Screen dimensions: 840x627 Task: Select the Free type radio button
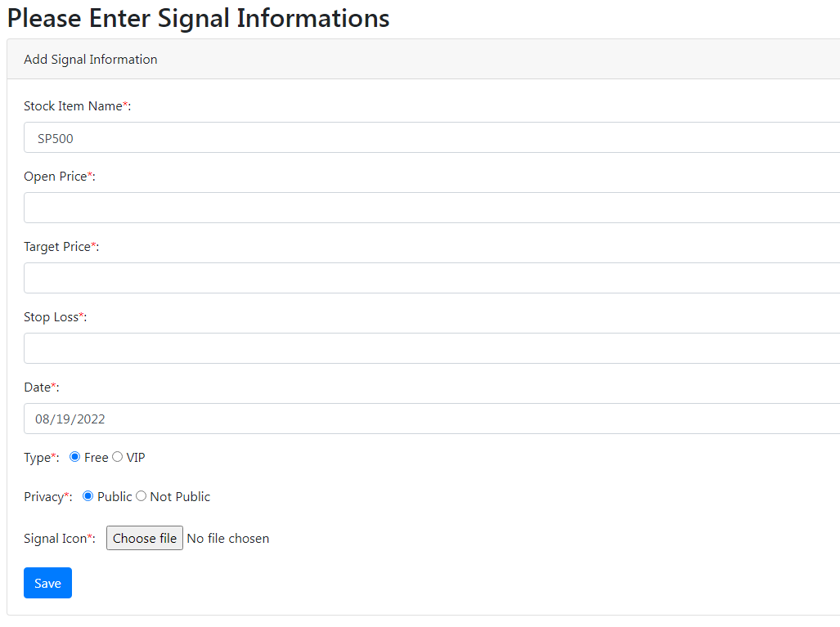(x=75, y=457)
